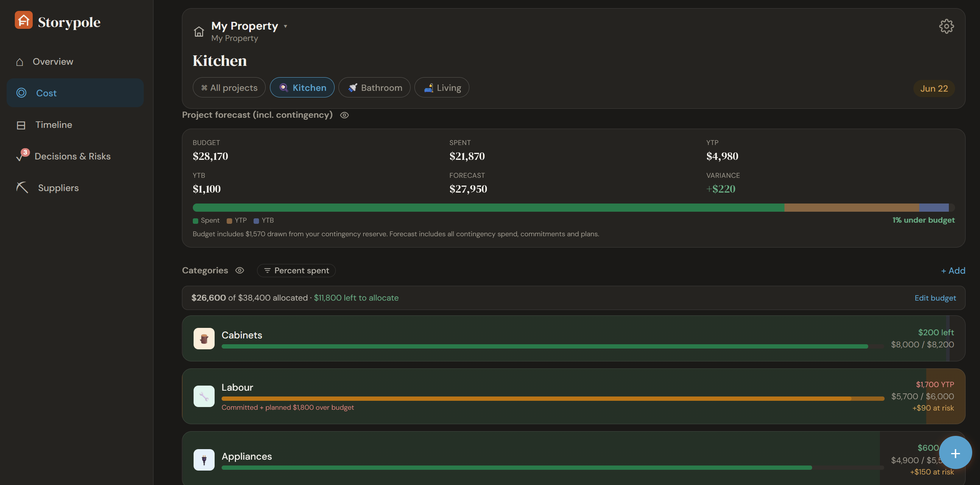Click the Appliances plug icon
This screenshot has height=485, width=980.
point(204,460)
